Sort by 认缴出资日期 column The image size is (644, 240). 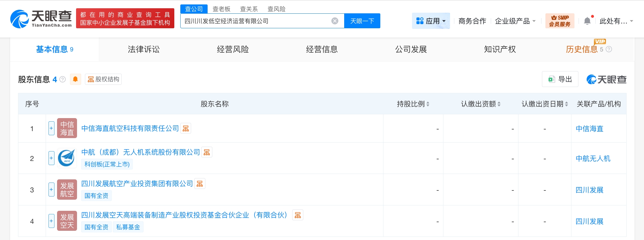pos(544,104)
